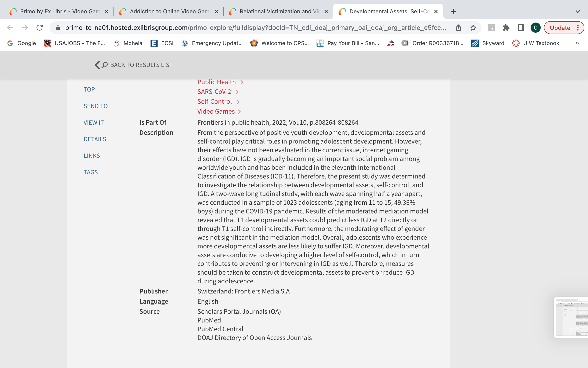The width and height of the screenshot is (588, 368).
Task: Jump to TOP section in sidebar
Action: (89, 89)
